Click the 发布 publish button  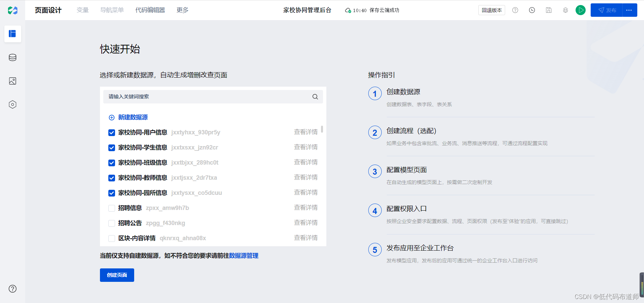pyautogui.click(x=606, y=10)
